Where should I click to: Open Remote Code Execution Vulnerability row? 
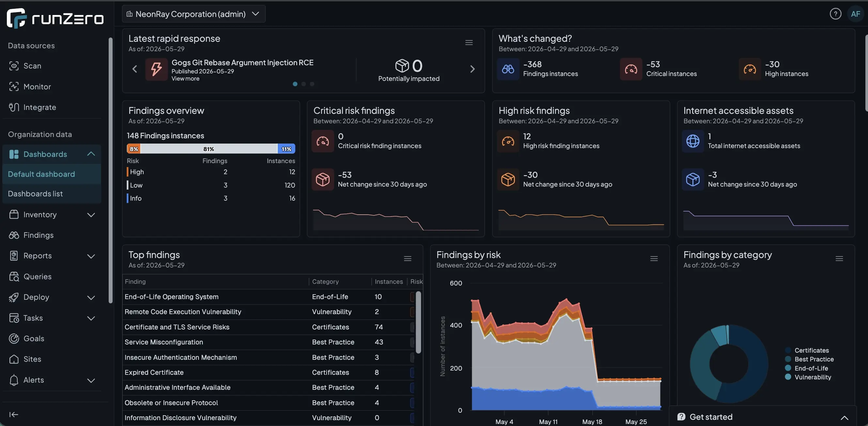point(269,312)
